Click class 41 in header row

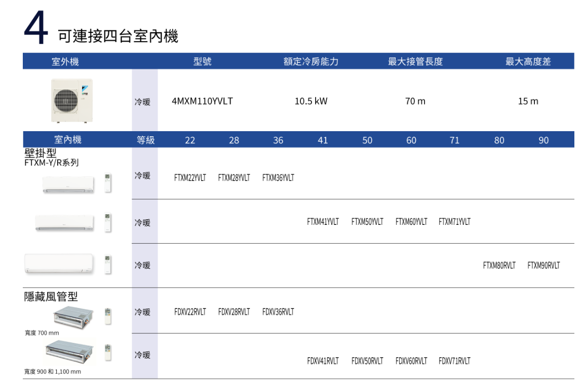point(323,140)
